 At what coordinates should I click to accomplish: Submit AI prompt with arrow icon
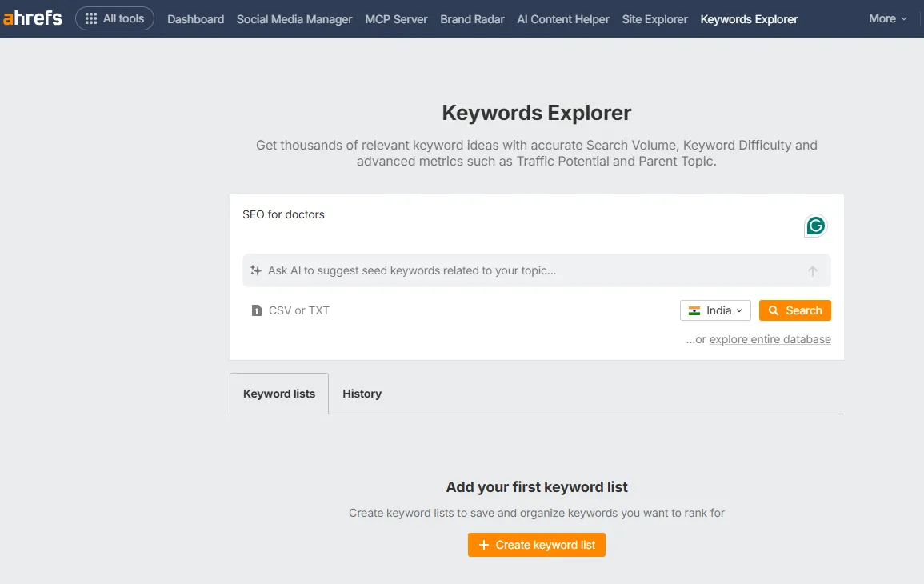click(x=813, y=271)
